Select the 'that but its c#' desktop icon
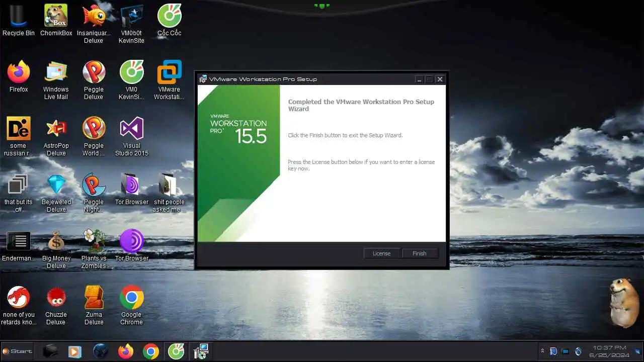Image resolution: width=644 pixels, height=362 pixels. tap(19, 194)
